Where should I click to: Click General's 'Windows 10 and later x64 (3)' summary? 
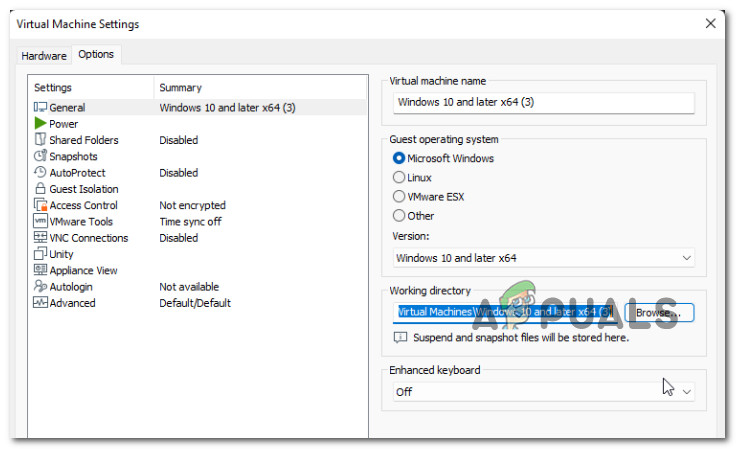click(228, 107)
